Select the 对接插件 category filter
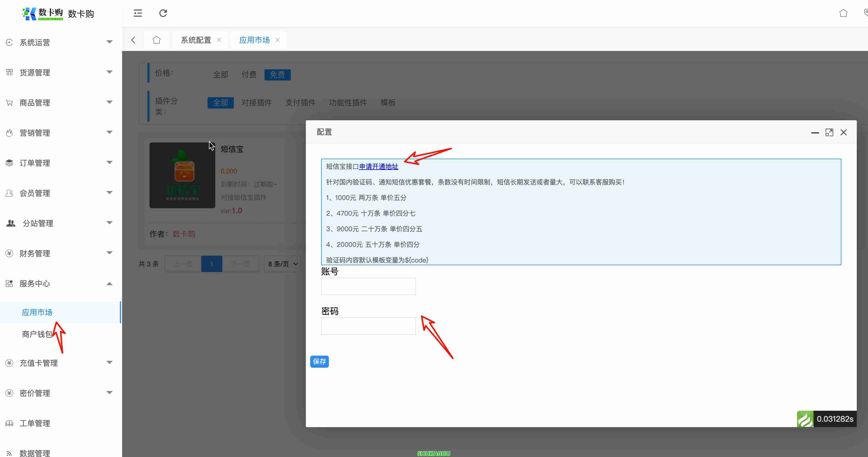This screenshot has height=457, width=868. [257, 102]
